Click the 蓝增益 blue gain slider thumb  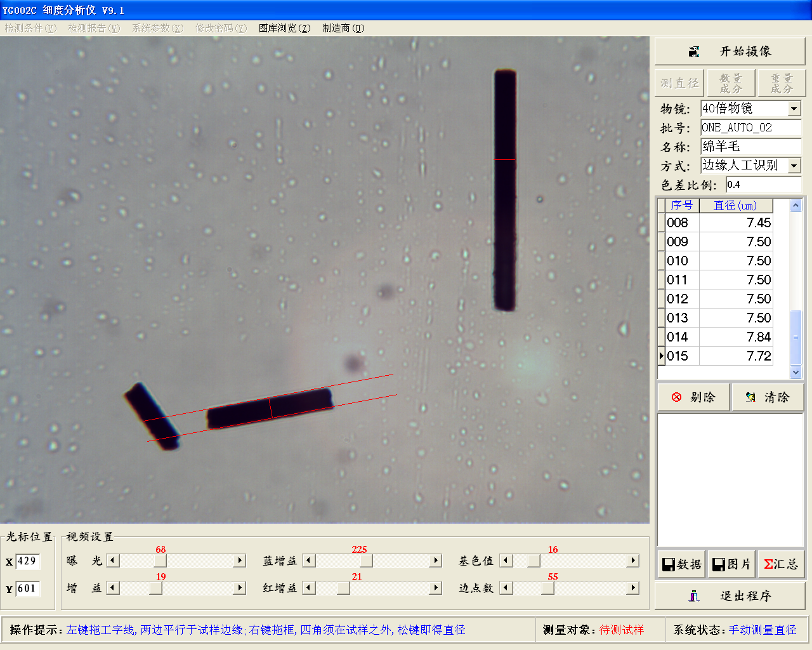tap(365, 560)
